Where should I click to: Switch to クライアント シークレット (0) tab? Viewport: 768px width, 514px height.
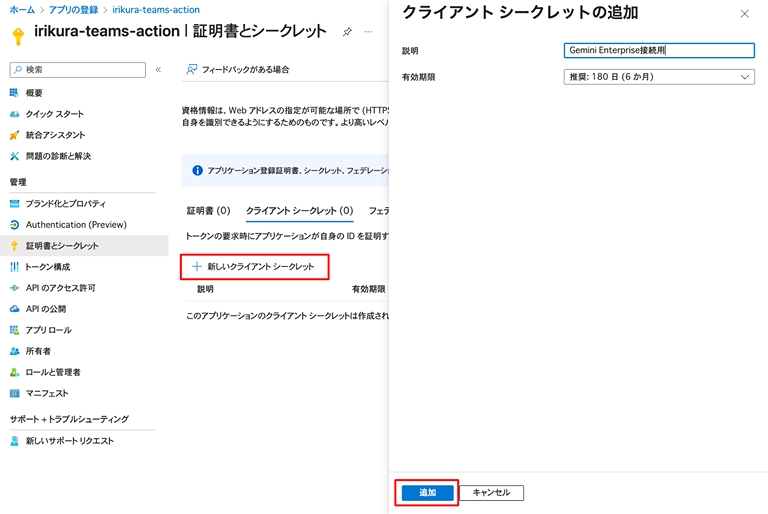pyautogui.click(x=299, y=211)
